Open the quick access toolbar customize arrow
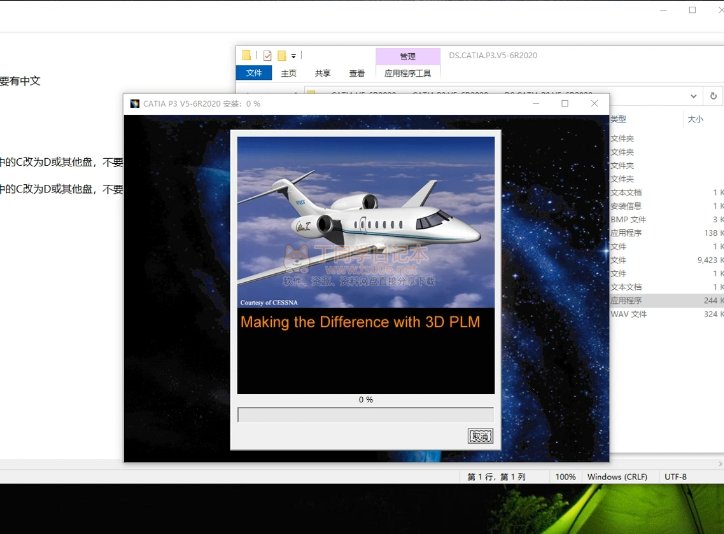Image resolution: width=724 pixels, height=534 pixels. (x=294, y=56)
